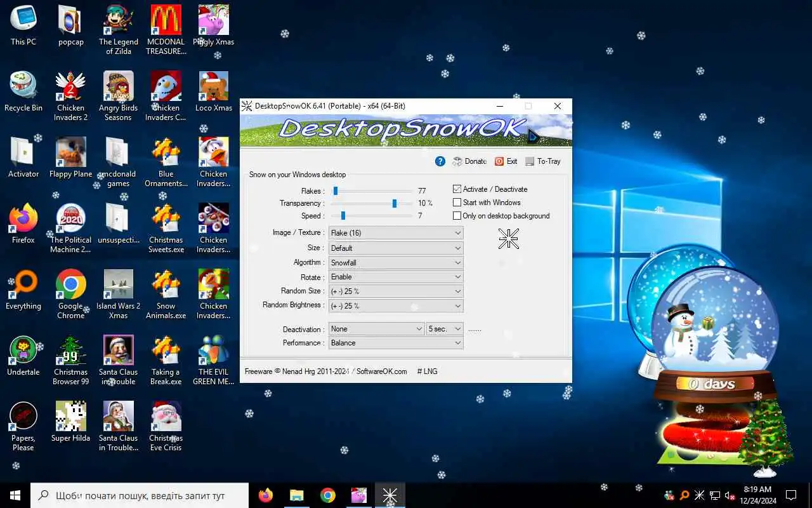Select the Snow Animals.exe icon
This screenshot has height=508, width=812.
coord(166,294)
